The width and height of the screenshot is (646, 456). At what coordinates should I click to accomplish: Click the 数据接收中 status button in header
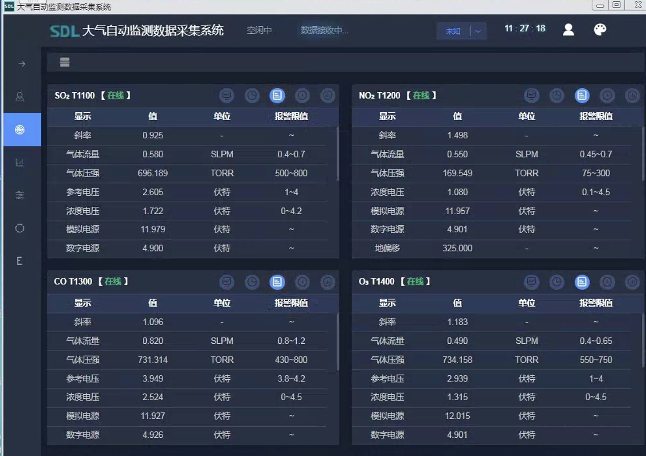[x=323, y=30]
